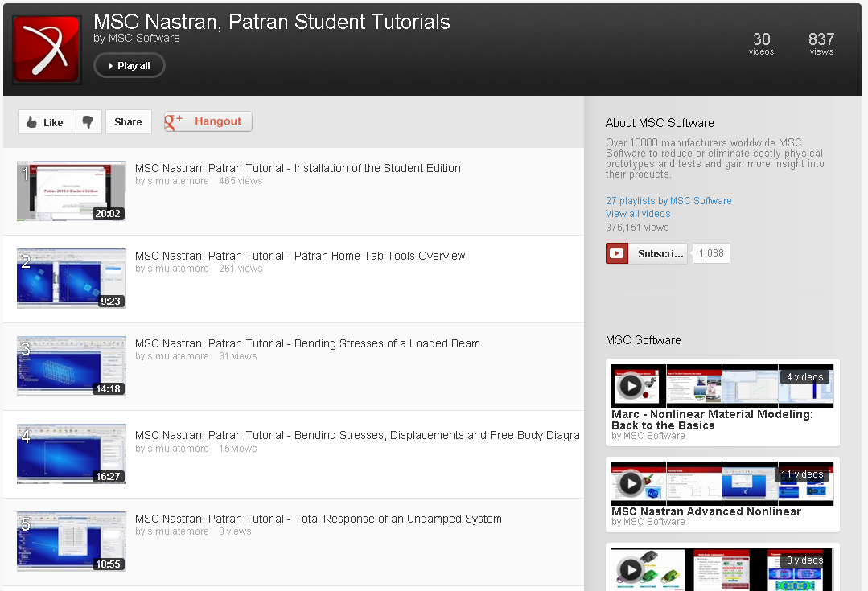Open Marc - Nonlinear Material Modeling: Back to the Basics title
Viewport: 868px width, 591px height.
pos(712,420)
